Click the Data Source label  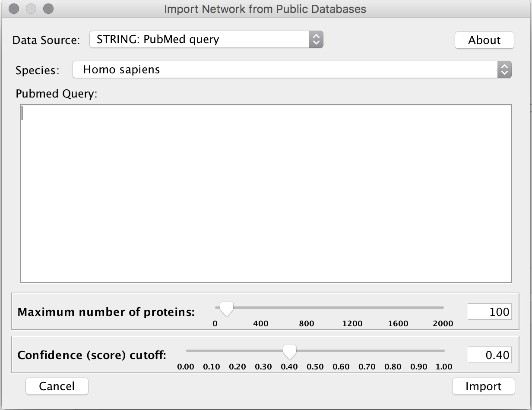[x=46, y=40]
